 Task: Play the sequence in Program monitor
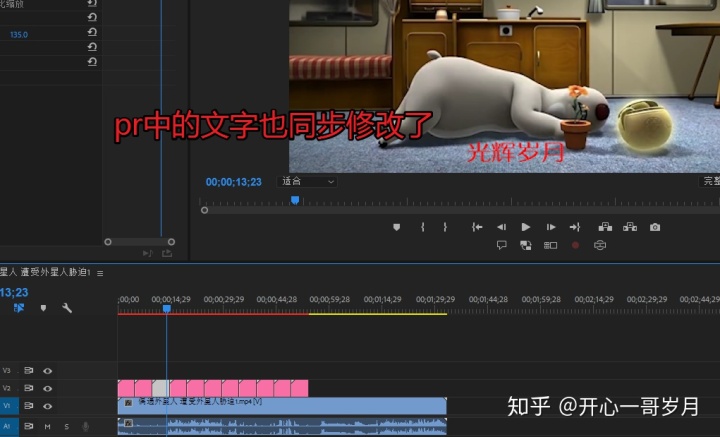pyautogui.click(x=526, y=227)
